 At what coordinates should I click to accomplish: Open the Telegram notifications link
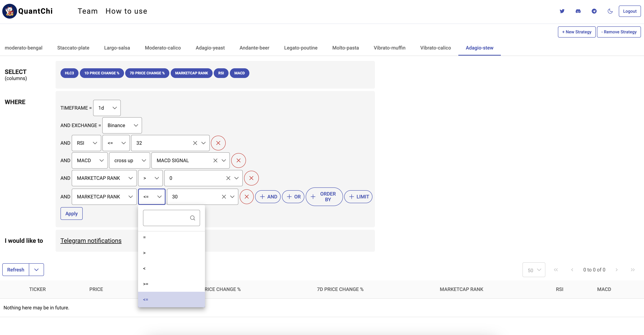91,241
